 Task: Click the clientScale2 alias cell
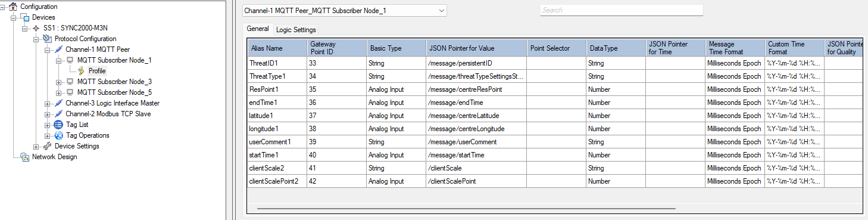(x=277, y=168)
